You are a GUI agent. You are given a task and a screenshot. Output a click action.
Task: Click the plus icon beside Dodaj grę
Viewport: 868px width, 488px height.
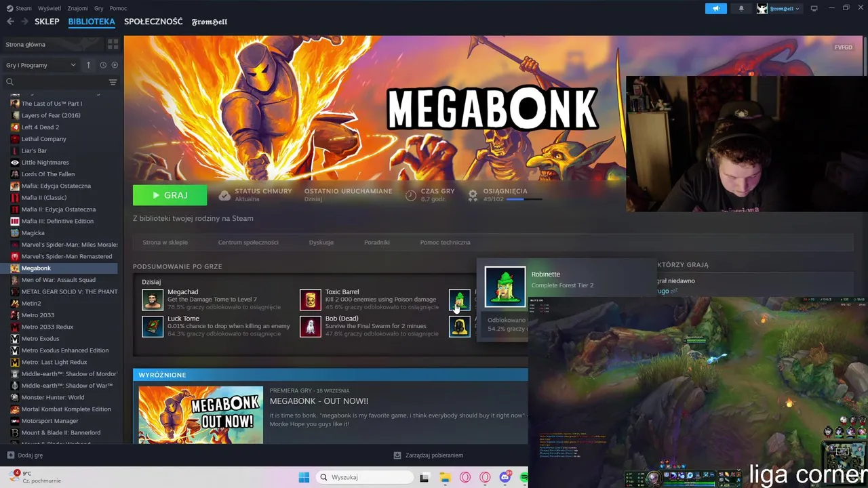[x=10, y=455]
